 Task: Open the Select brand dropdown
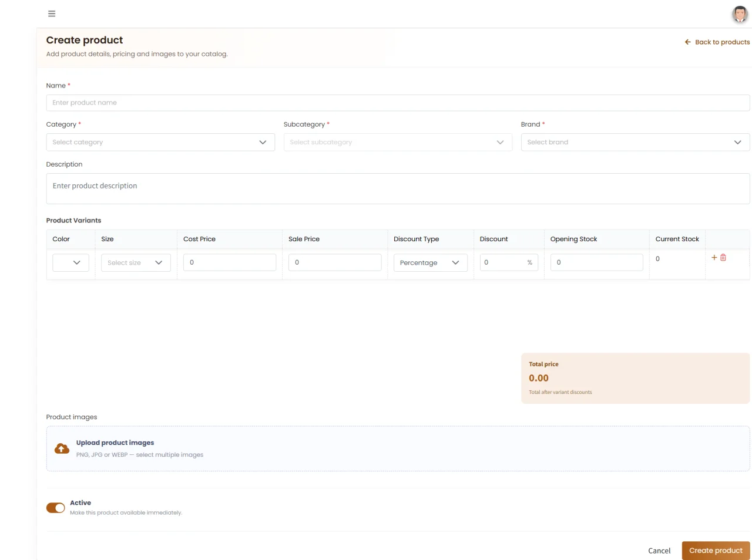[635, 142]
